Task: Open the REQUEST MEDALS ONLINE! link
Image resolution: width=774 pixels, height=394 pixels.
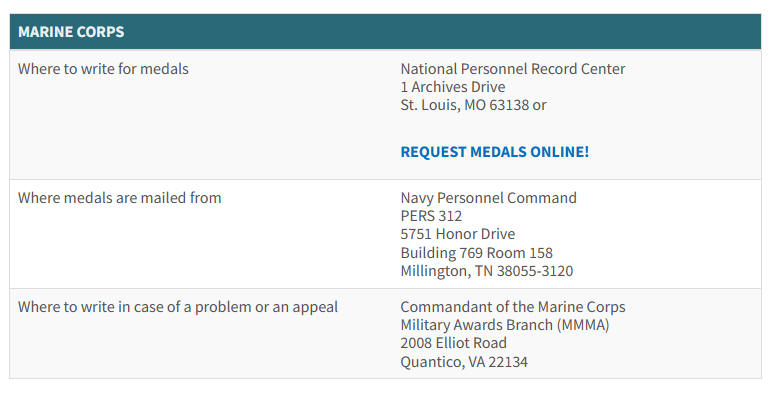Action: pyautogui.click(x=495, y=152)
